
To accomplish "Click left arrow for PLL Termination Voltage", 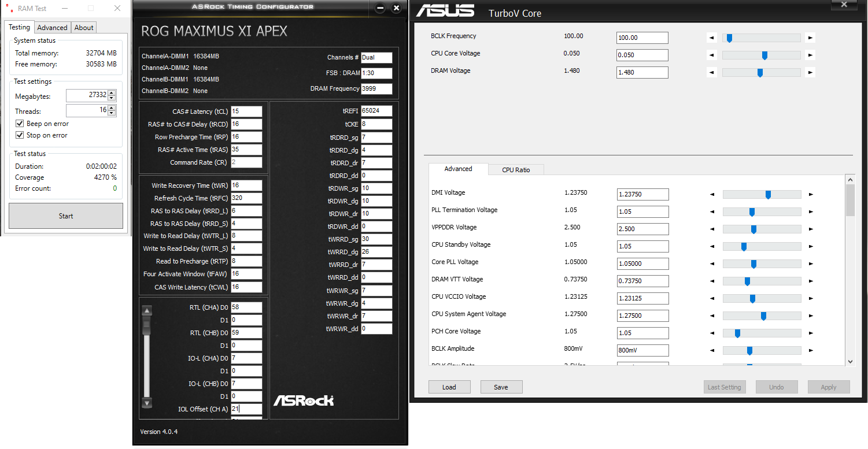I will 712,212.
